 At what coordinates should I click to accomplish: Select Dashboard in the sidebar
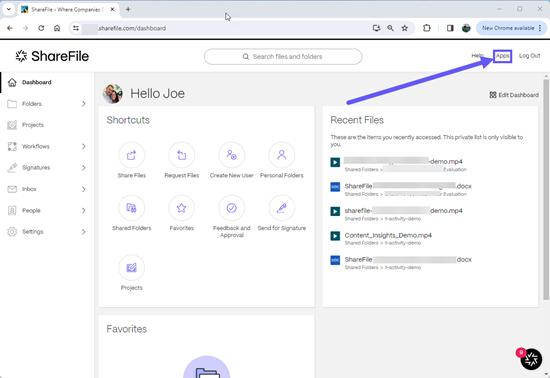coord(47,82)
